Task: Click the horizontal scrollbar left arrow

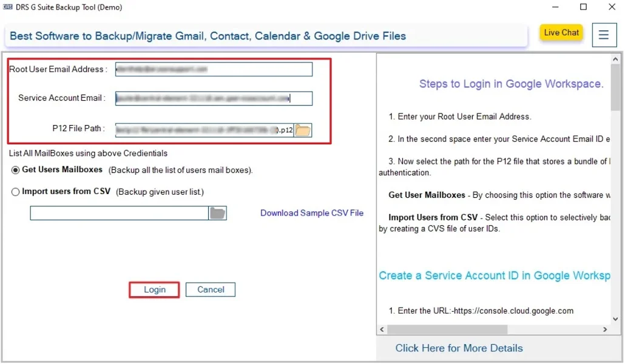Action: 382,329
